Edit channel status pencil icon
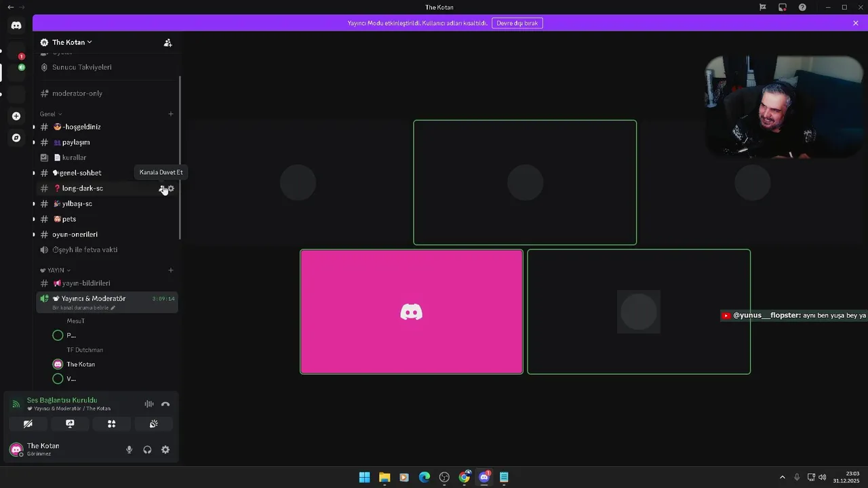Image resolution: width=868 pixels, height=488 pixels. [113, 308]
